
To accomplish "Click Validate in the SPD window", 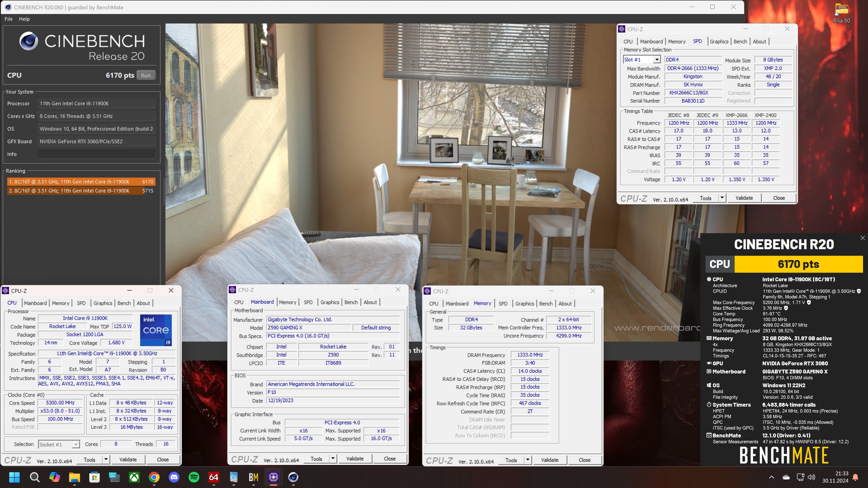I will tap(744, 198).
